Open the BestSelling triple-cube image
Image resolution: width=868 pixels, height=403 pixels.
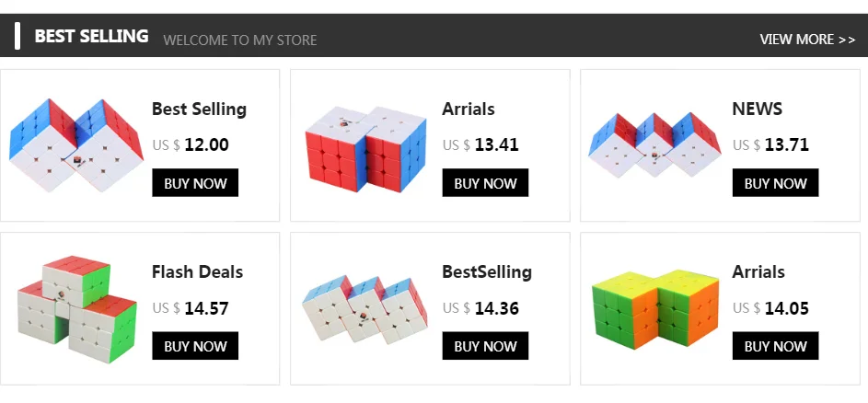[x=365, y=307]
